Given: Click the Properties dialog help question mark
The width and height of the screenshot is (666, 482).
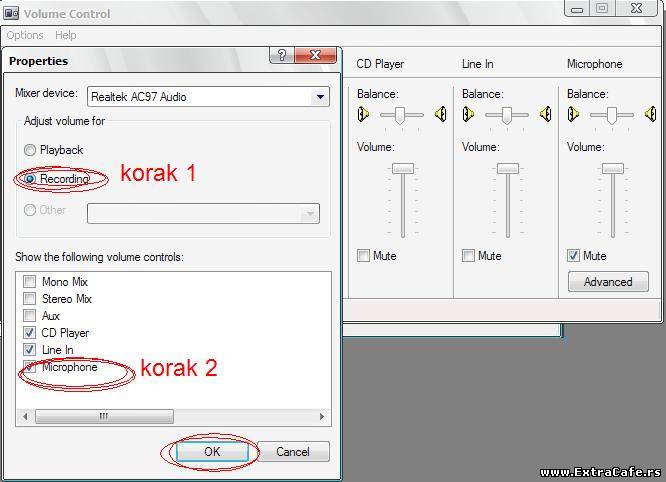Looking at the screenshot, I should tap(282, 55).
